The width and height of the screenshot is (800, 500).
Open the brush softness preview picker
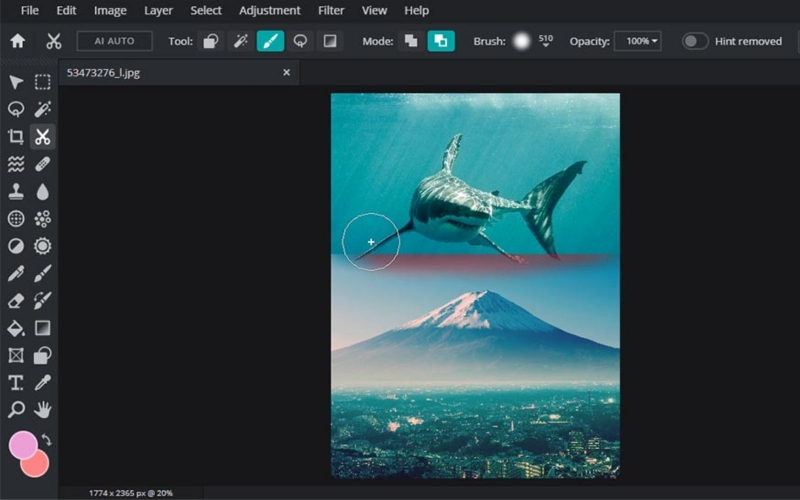521,41
